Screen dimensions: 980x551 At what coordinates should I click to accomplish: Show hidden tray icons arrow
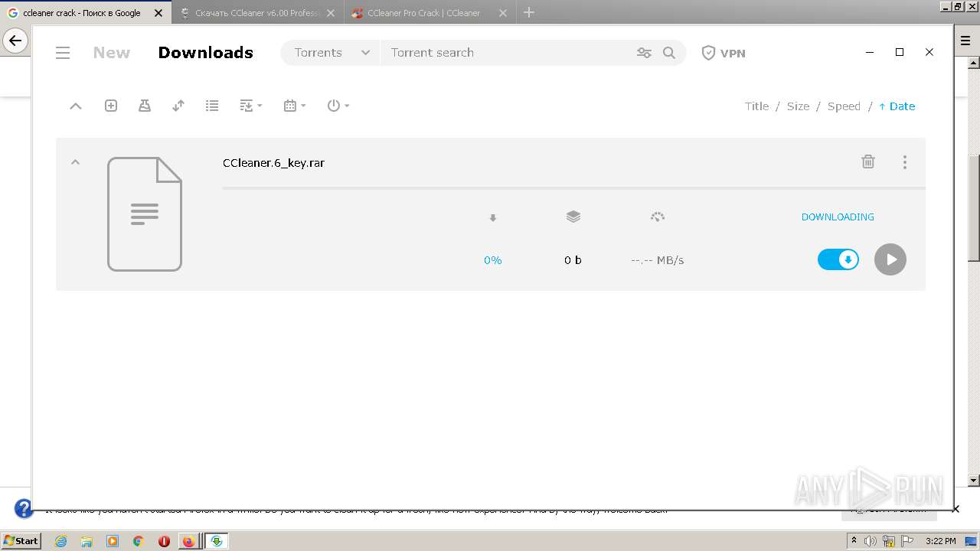(x=854, y=541)
